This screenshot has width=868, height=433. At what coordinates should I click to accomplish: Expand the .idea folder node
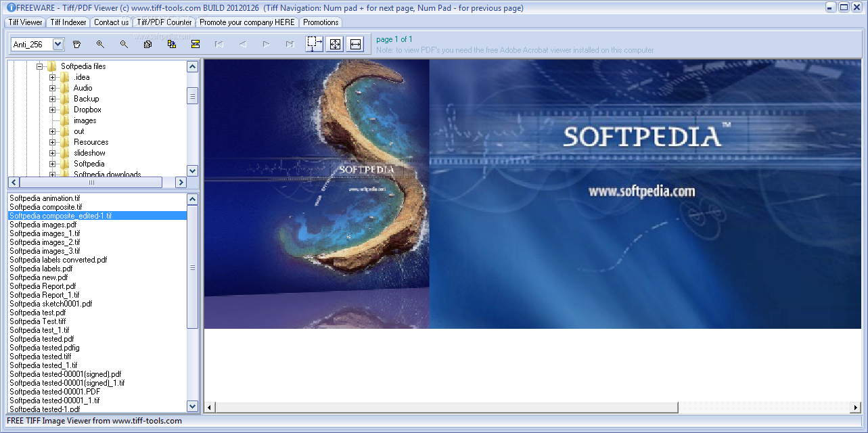pyautogui.click(x=53, y=77)
